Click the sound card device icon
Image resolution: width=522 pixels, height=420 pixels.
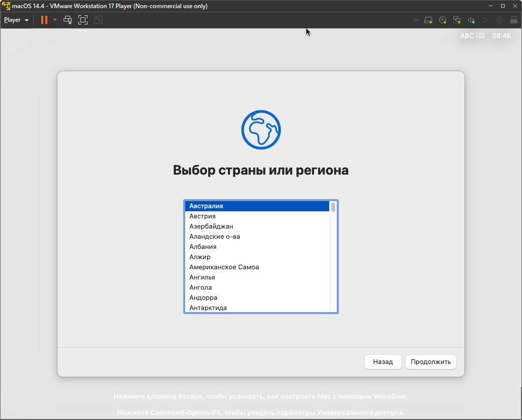point(471,20)
